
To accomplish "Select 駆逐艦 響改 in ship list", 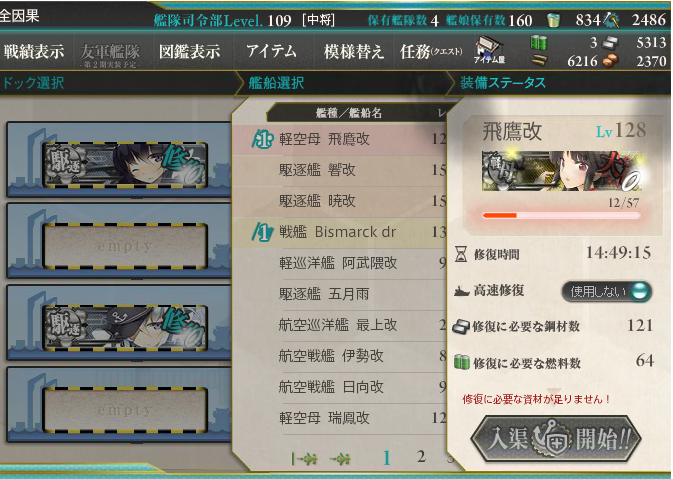I will click(x=339, y=170).
